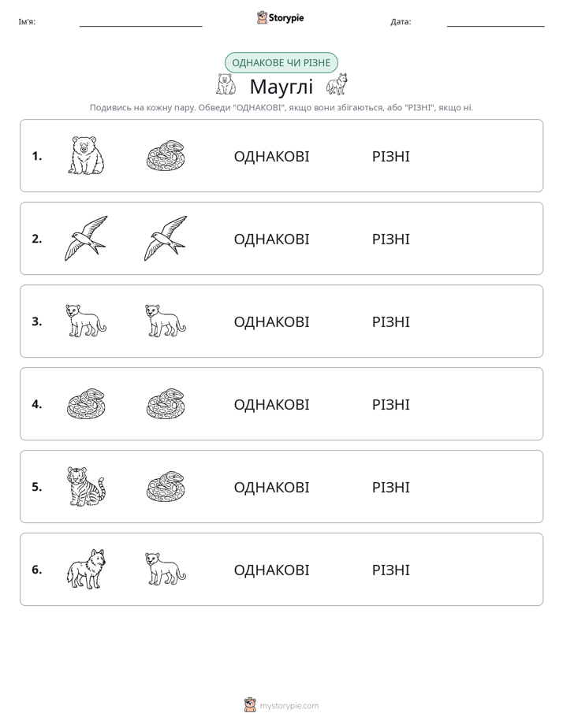Click the Ім'я name line field

coord(140,22)
